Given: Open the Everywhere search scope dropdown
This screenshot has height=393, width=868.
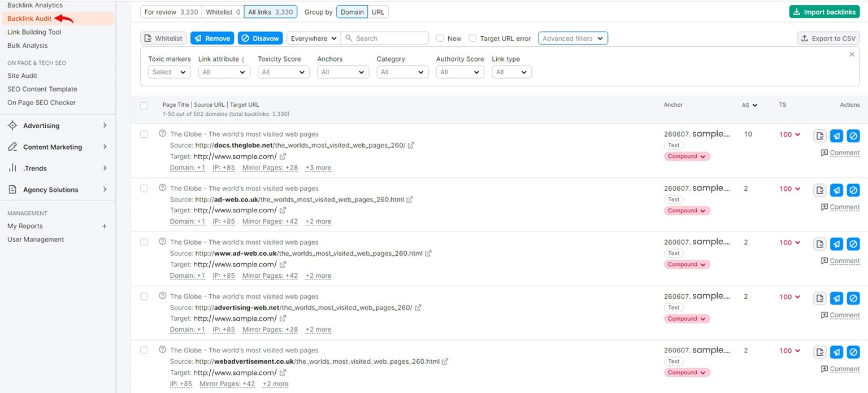Looking at the screenshot, I should [314, 38].
